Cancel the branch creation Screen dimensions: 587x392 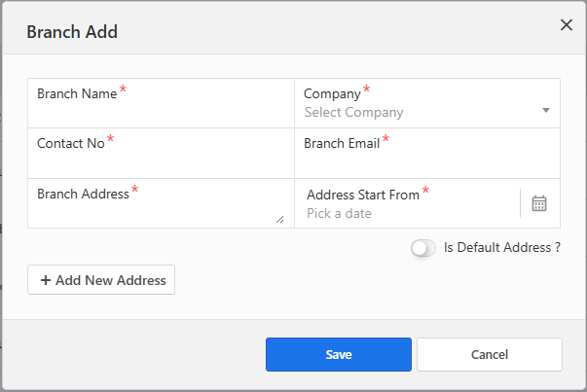(x=489, y=354)
